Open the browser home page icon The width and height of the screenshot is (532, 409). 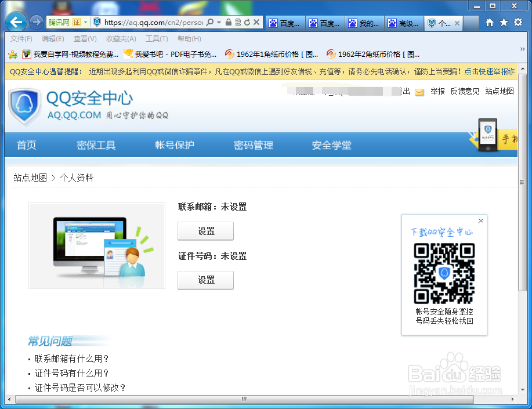click(490, 23)
